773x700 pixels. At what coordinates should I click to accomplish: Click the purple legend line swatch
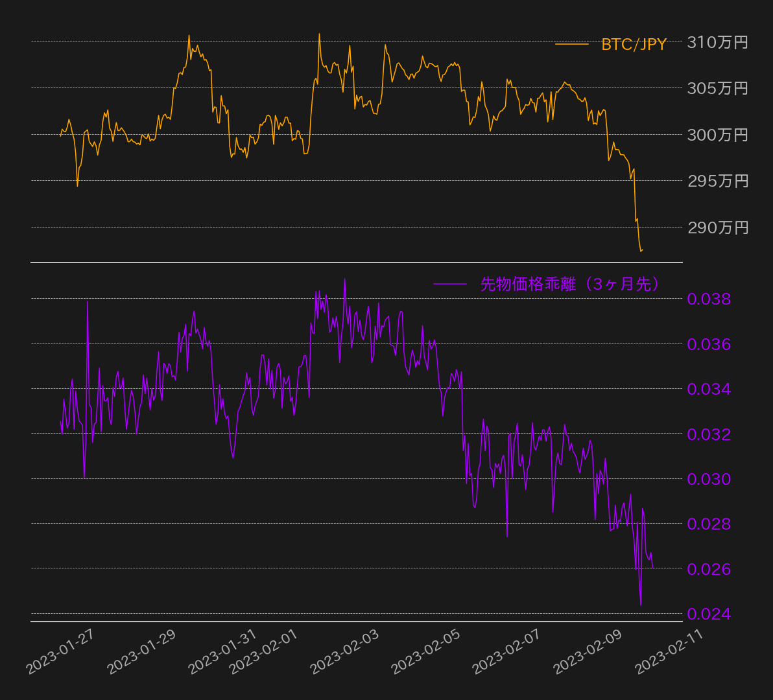(x=449, y=284)
